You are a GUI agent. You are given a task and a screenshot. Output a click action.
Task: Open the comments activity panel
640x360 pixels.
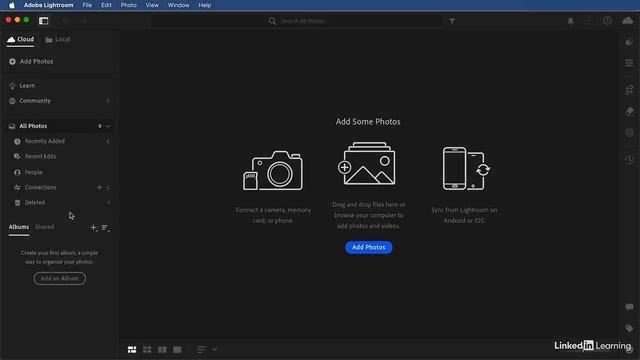629,307
